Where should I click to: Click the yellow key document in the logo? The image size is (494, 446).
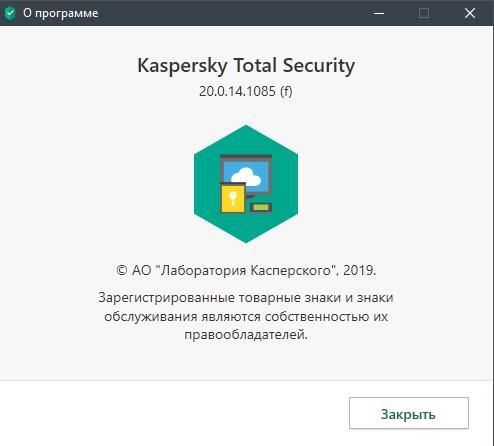pos(233,199)
